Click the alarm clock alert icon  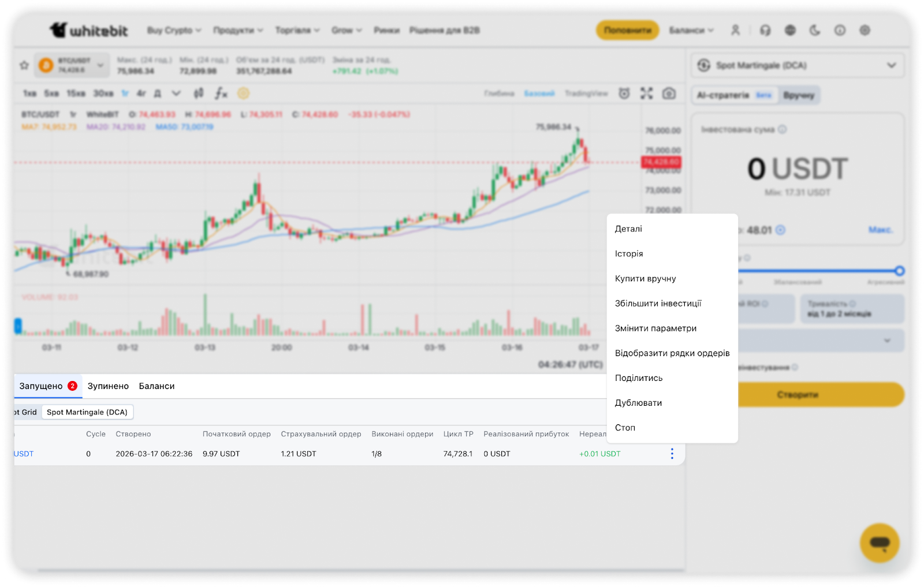(x=624, y=94)
